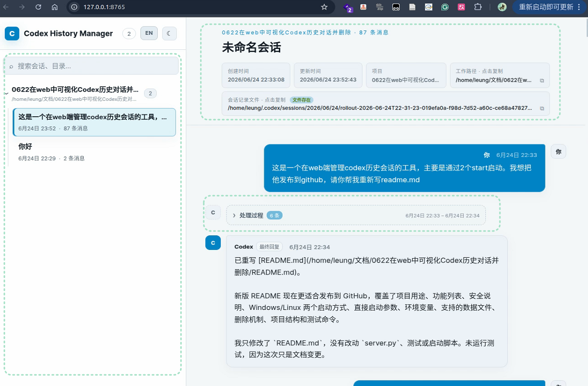Click the 你 user avatar
Screen dimensions: 588x386
coord(558,152)
